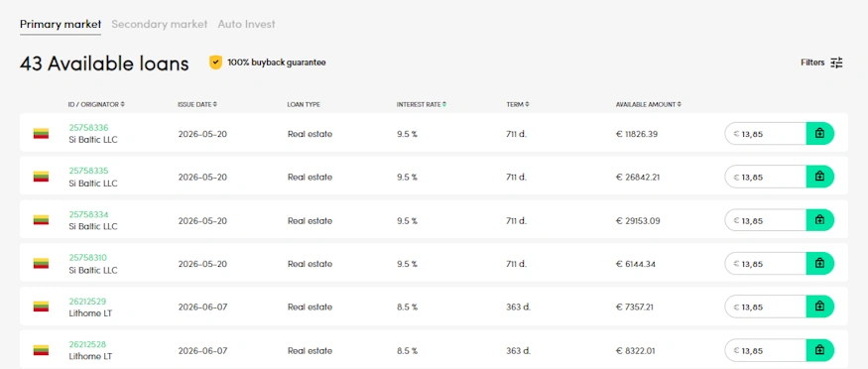Edit the amount field for loan 25758335

766,177
